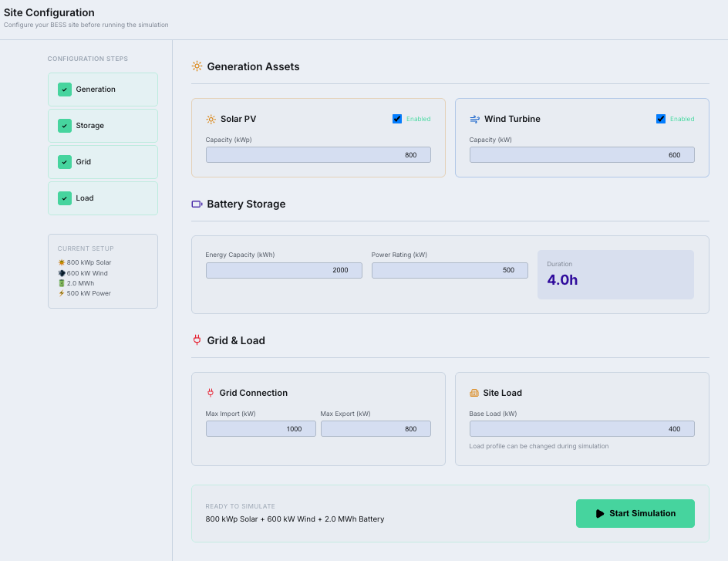Click the Wind Turbine 'Enabled' label
The image size is (728, 561).
tap(682, 119)
